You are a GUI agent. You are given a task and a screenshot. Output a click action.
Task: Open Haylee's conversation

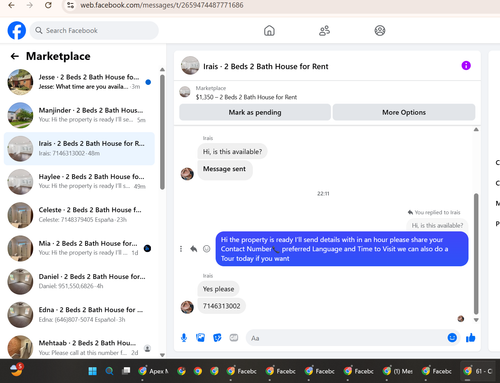[79, 182]
